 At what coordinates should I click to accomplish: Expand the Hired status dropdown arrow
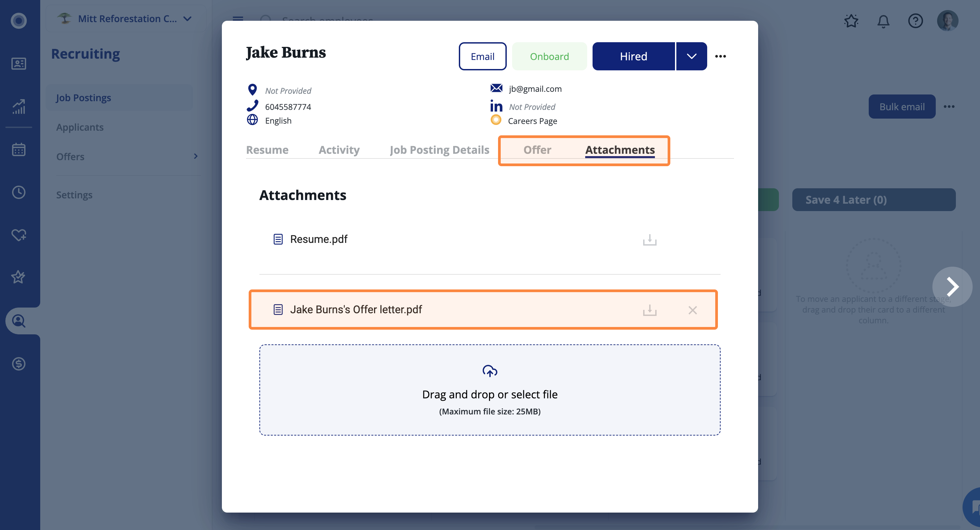pos(691,56)
